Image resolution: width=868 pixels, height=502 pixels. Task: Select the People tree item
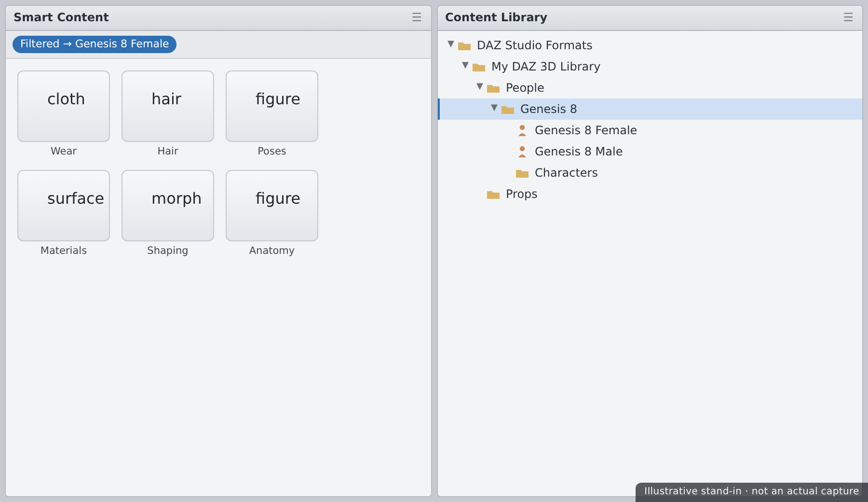click(525, 88)
